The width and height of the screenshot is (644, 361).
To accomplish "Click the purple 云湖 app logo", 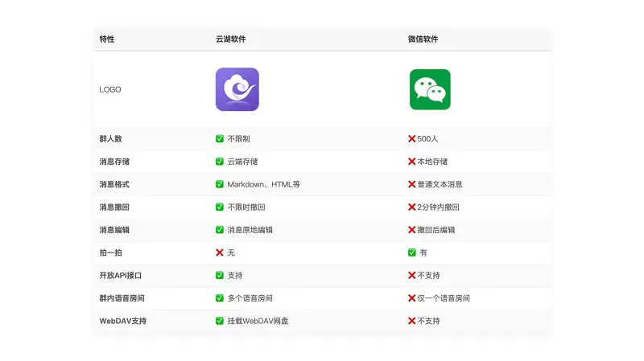I will pyautogui.click(x=237, y=89).
